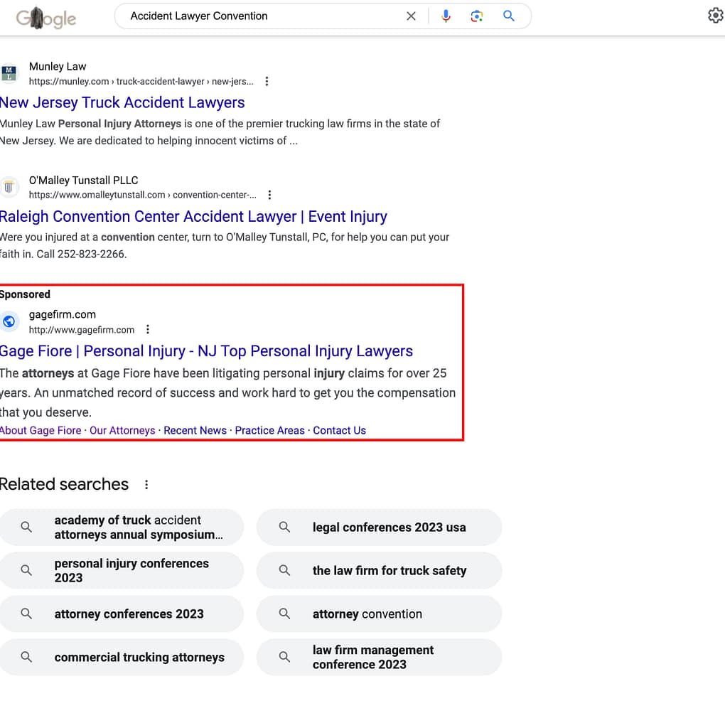Click search icon for academy of truck accident
The height and width of the screenshot is (728, 725).
click(26, 527)
